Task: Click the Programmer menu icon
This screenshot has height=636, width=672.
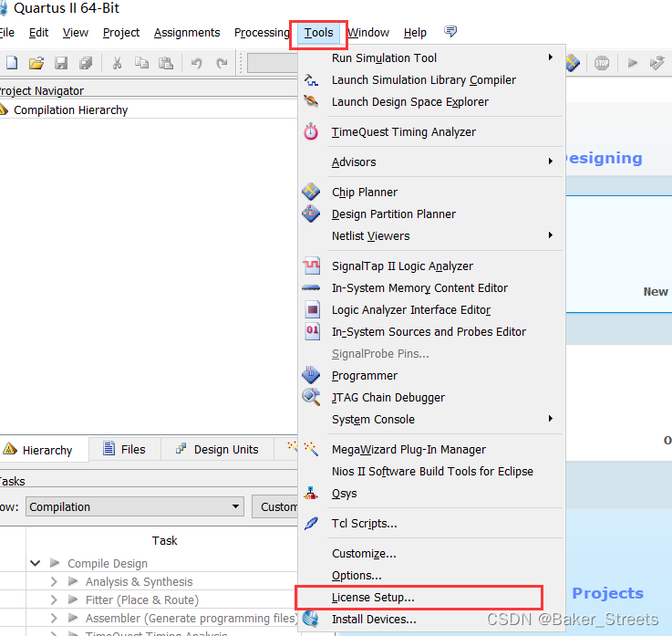Action: [x=311, y=375]
